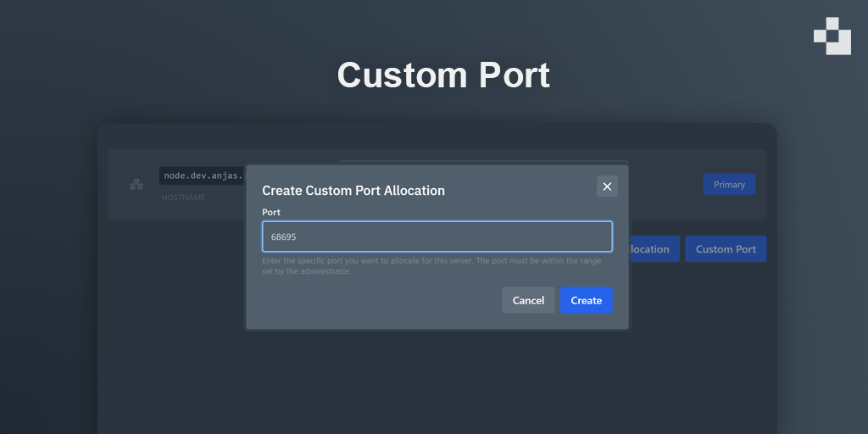The image size is (868, 434).
Task: Select the Port field label
Action: [x=271, y=212]
